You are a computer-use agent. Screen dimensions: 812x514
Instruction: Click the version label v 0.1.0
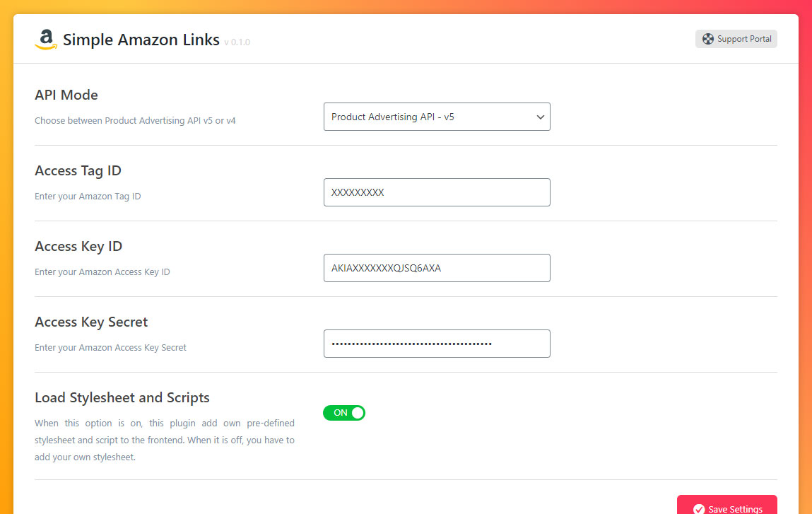[237, 42]
